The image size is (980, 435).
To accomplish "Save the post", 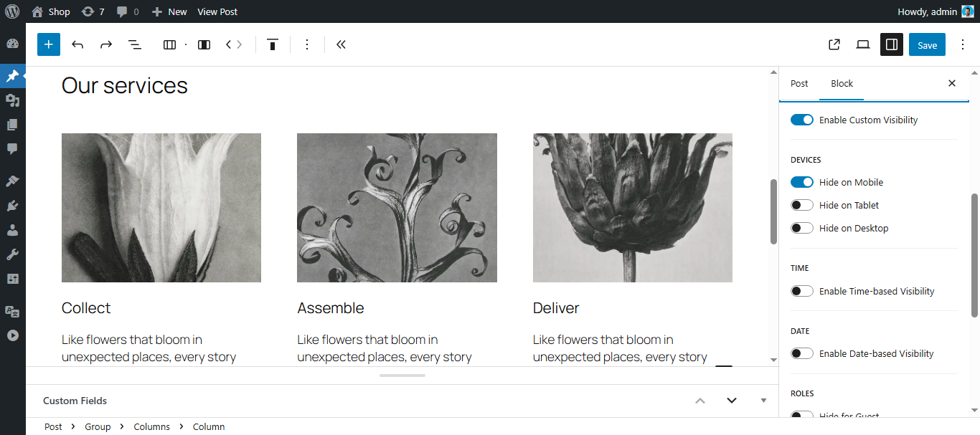I will 927,44.
